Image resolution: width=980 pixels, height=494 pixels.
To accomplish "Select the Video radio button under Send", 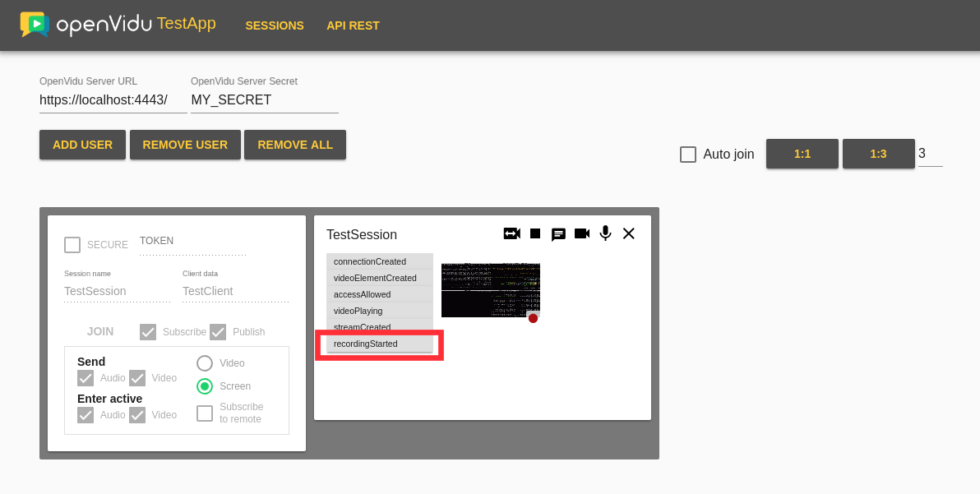I will 204,362.
